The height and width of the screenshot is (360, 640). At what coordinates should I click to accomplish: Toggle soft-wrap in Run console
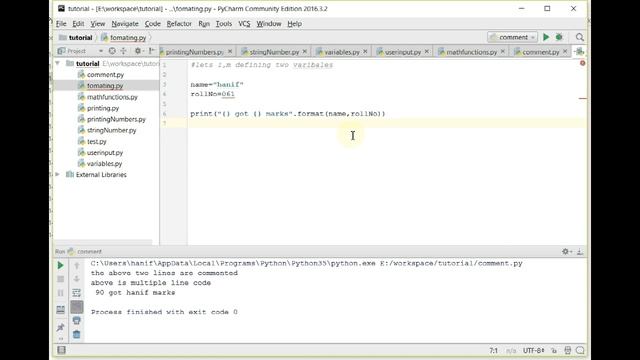[77, 293]
